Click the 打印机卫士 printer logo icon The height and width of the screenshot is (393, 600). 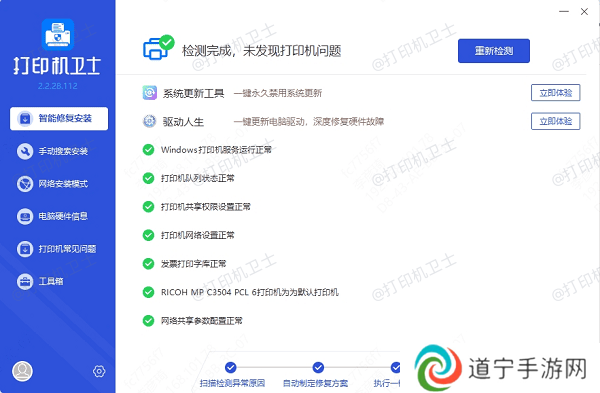(57, 34)
